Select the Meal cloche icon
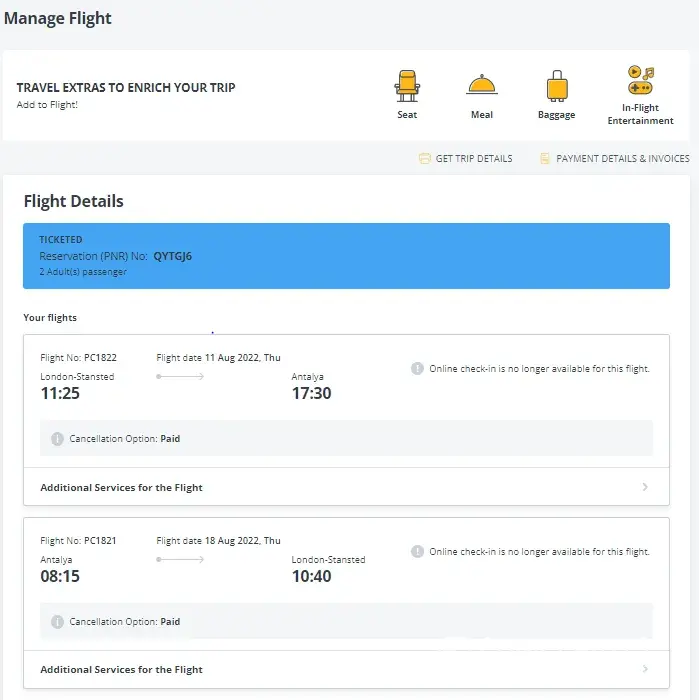The height and width of the screenshot is (700, 699). coord(482,86)
